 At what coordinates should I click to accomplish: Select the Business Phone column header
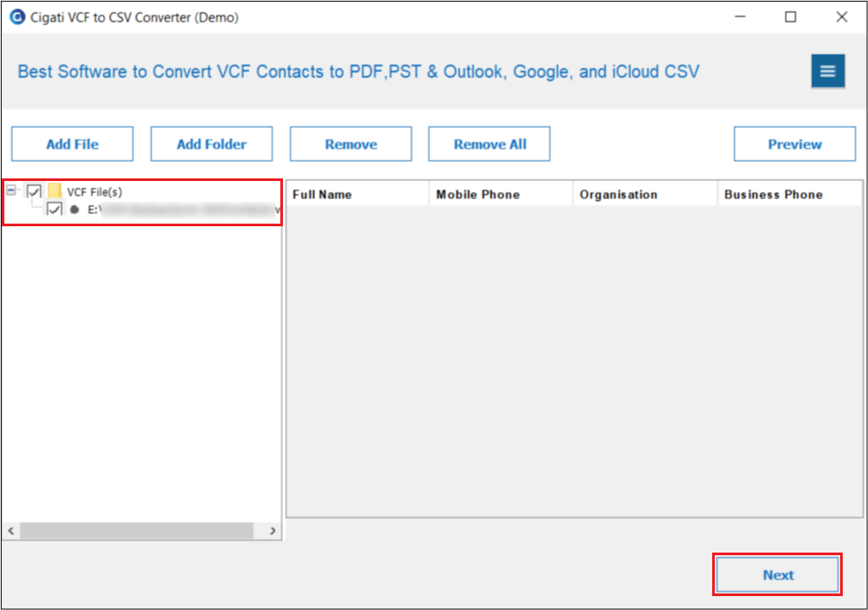(x=790, y=194)
